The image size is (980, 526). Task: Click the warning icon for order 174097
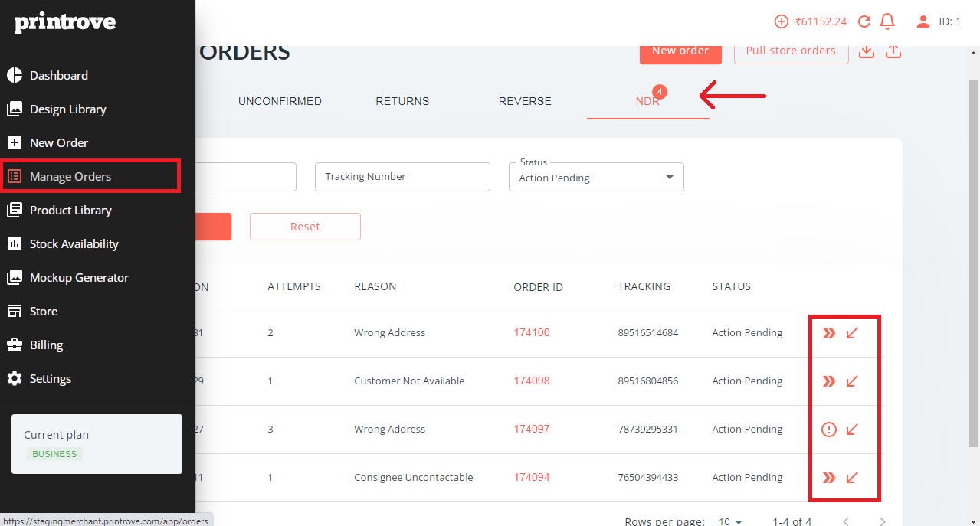click(829, 430)
